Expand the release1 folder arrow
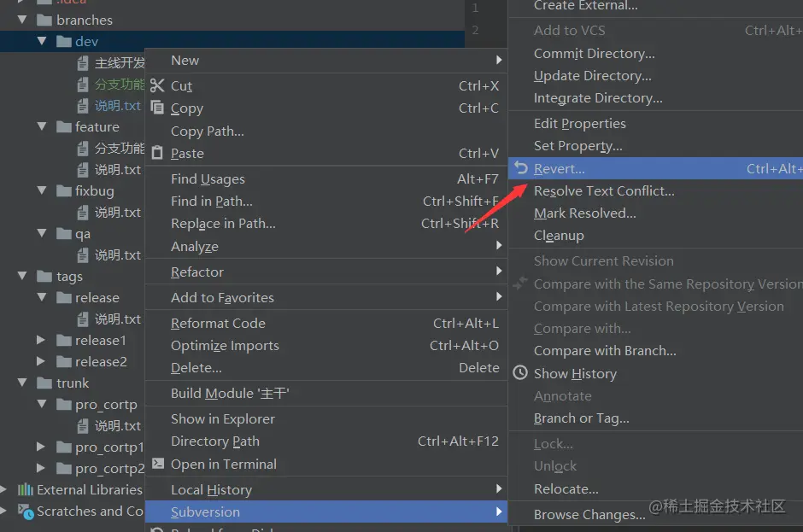The width and height of the screenshot is (803, 532). (x=41, y=340)
